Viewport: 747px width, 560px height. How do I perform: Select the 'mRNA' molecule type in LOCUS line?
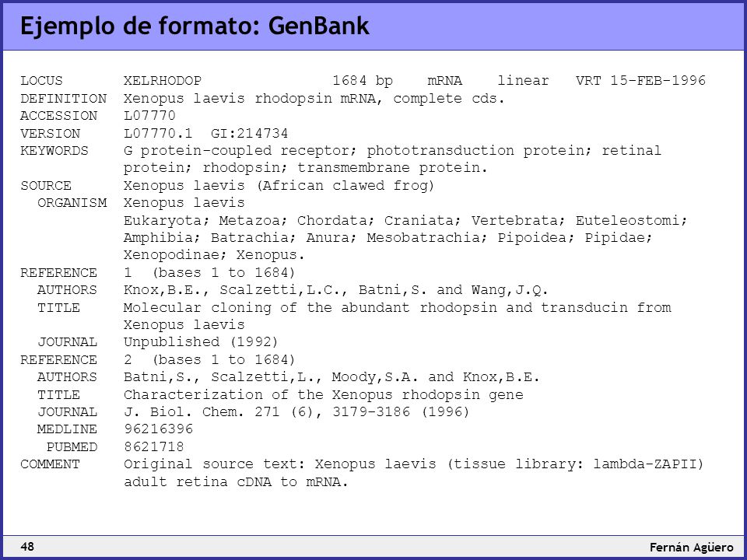pos(444,81)
